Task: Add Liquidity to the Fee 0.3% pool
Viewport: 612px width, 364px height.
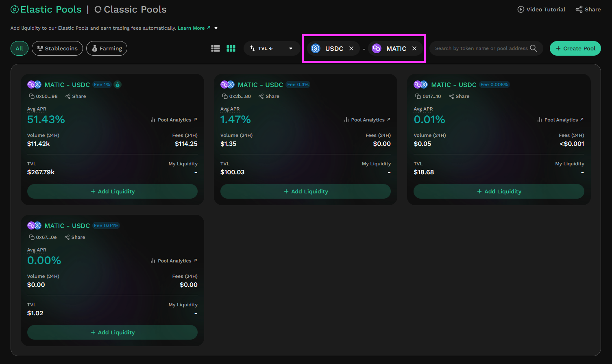Action: [305, 191]
